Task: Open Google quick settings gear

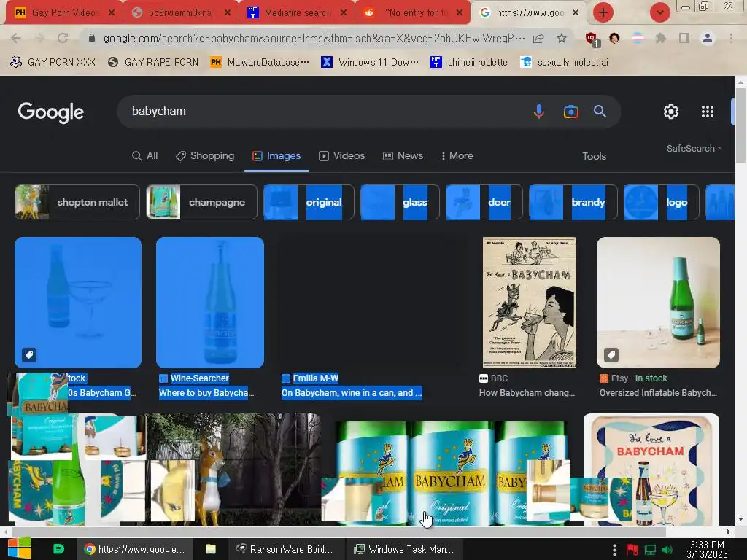Action: (x=671, y=112)
